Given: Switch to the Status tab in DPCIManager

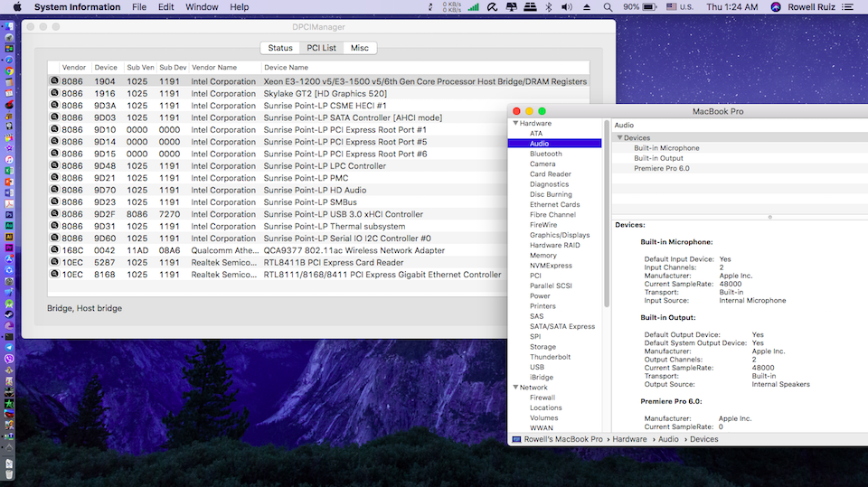Looking at the screenshot, I should (x=280, y=48).
